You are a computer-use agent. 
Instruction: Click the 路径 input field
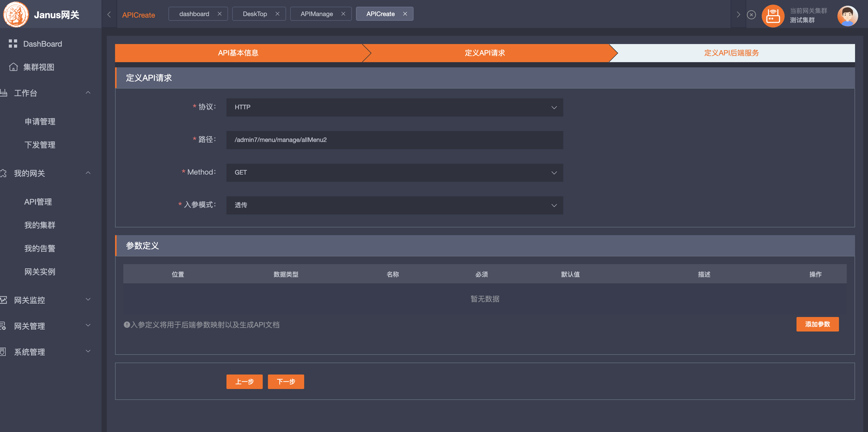(x=395, y=140)
